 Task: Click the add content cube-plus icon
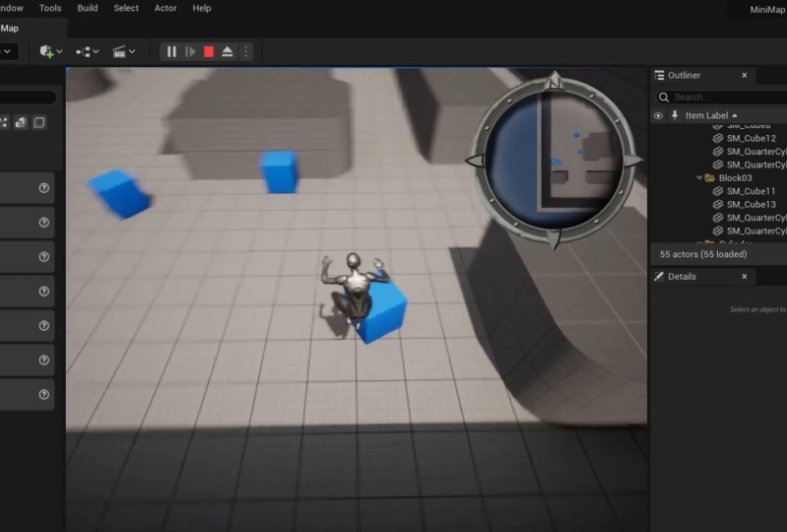coord(46,51)
